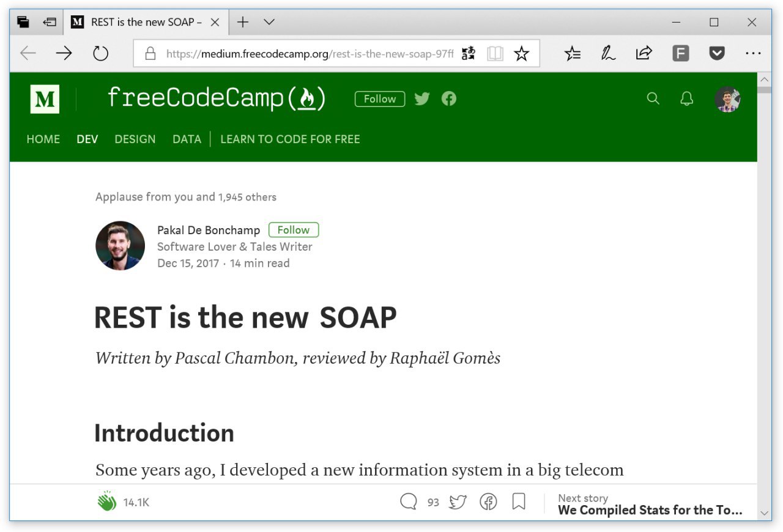Image resolution: width=783 pixels, height=532 pixels.
Task: Show tabs you've set aside
Action: (x=23, y=22)
